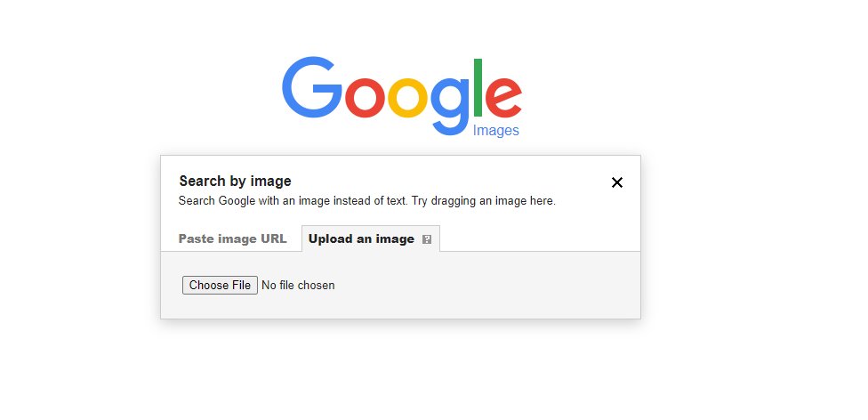Switch to the Paste image URL tab

232,238
